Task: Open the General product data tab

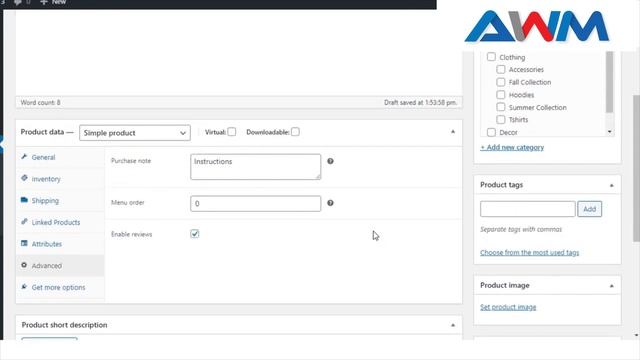Action: (60, 157)
